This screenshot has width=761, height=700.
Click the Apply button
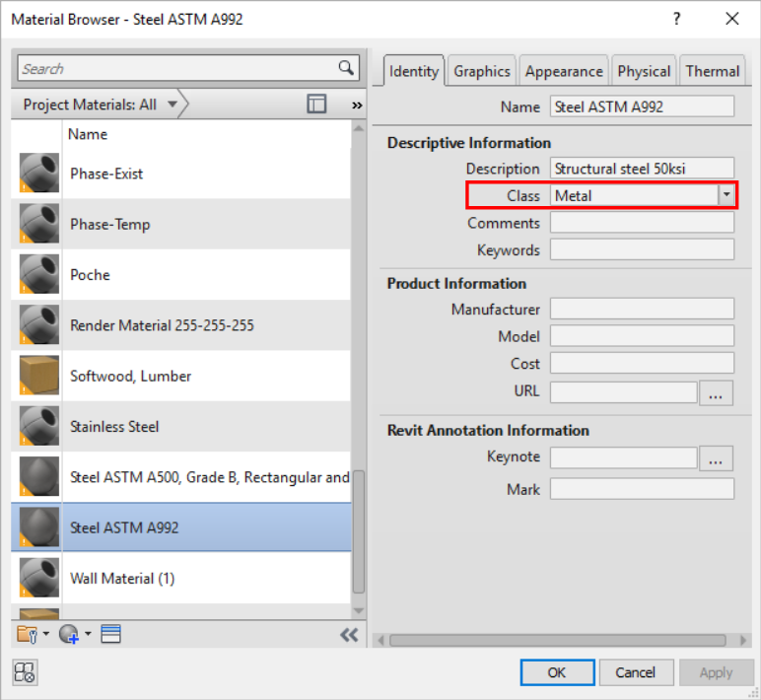(717, 672)
